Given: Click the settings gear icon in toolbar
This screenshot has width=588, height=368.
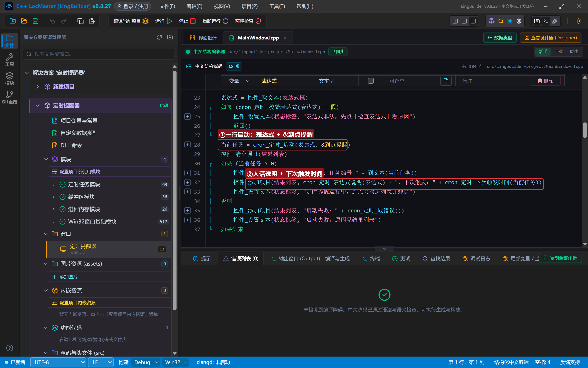Looking at the screenshot, I should (519, 21).
